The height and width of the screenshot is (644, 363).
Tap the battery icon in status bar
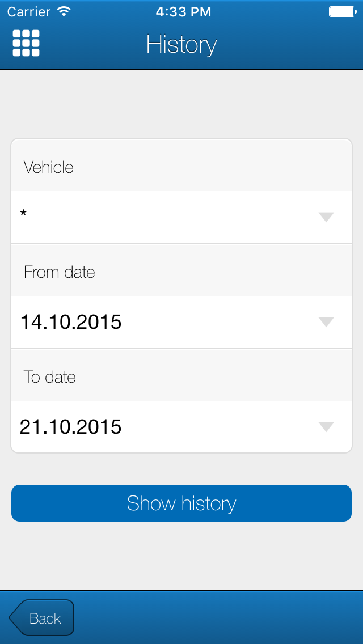click(342, 11)
